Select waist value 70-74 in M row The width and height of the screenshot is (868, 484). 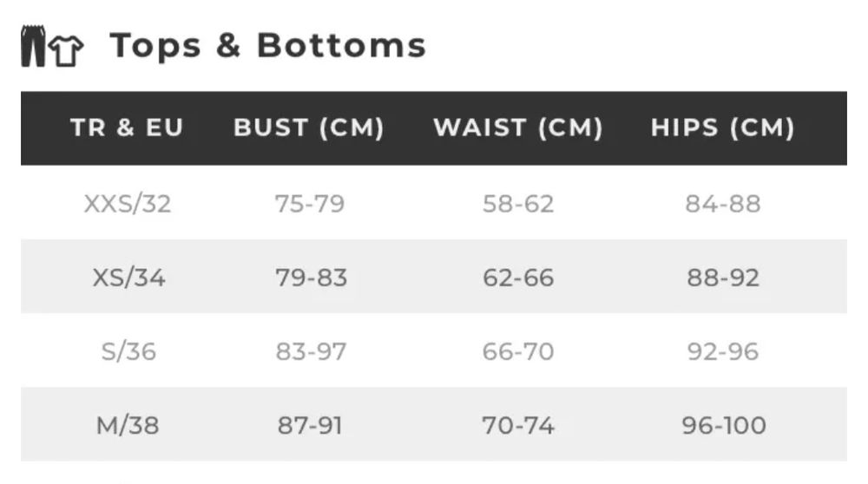tap(518, 426)
